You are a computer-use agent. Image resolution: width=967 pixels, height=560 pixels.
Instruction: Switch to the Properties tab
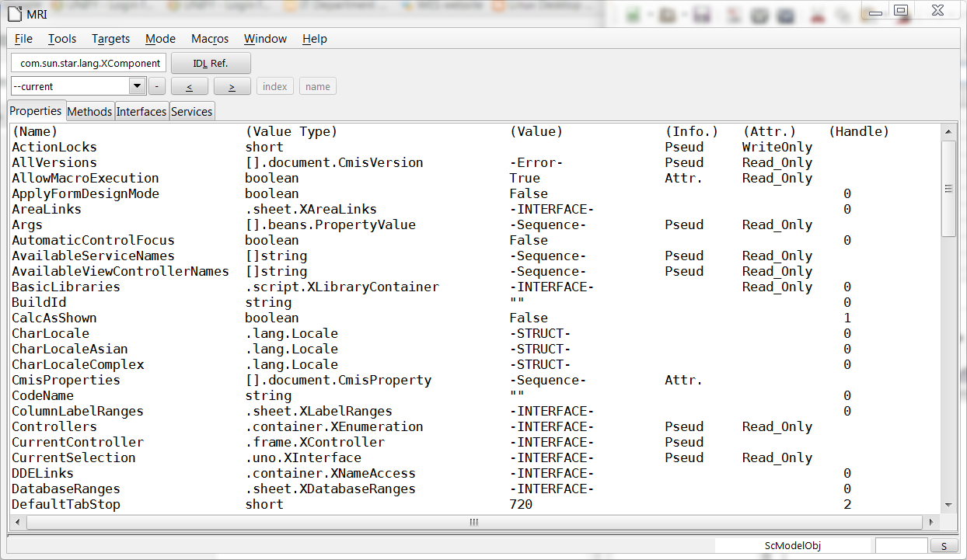36,111
